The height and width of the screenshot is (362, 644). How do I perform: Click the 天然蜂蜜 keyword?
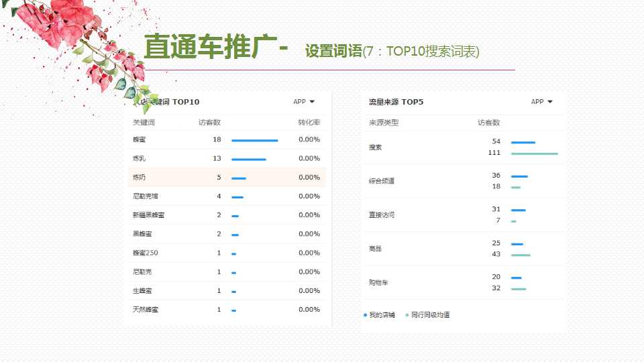coord(146,310)
